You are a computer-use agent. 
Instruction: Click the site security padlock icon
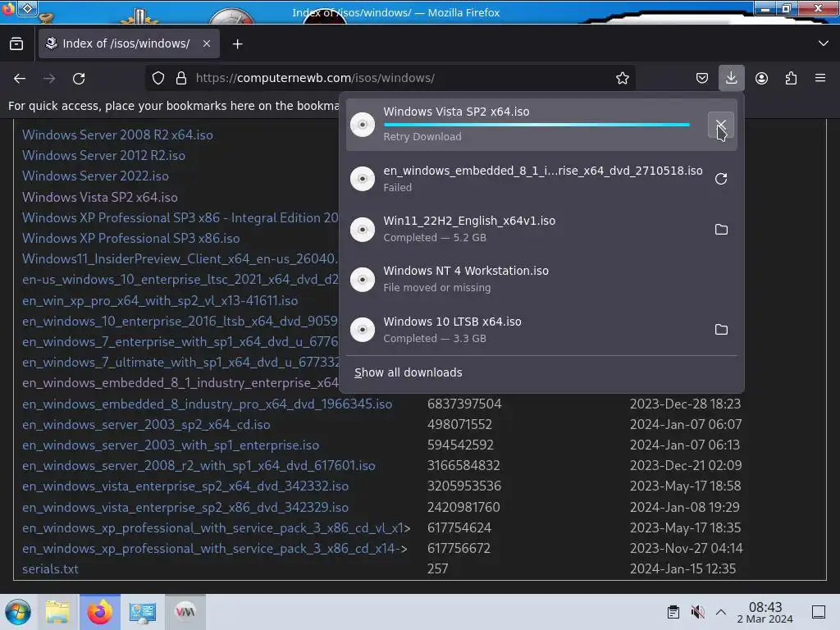(x=181, y=78)
